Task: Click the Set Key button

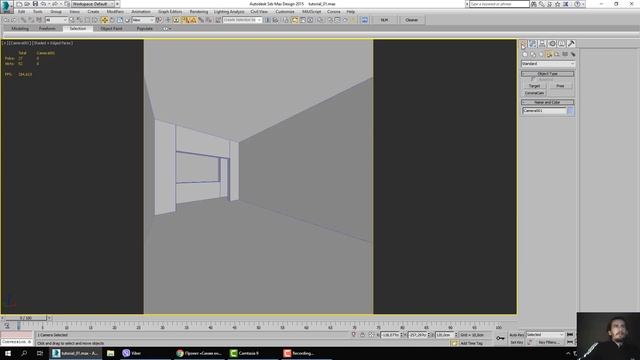Action: tap(516, 342)
